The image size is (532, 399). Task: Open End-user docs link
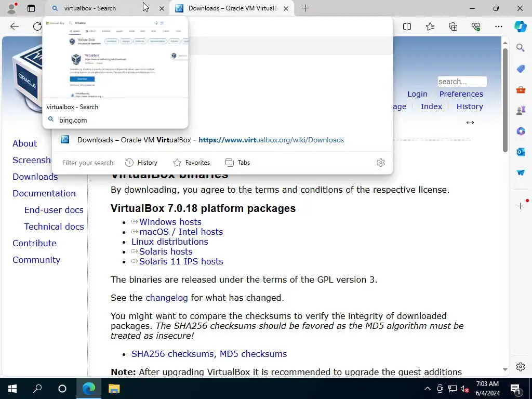pos(54,210)
